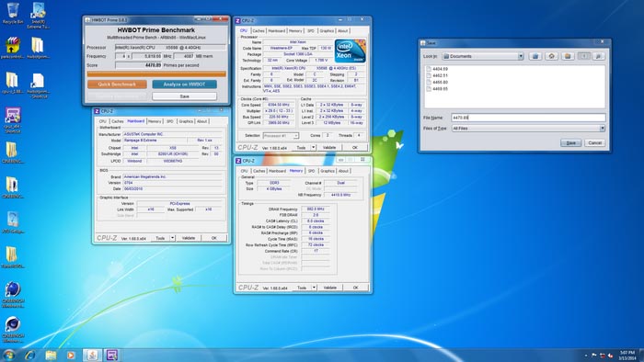
Task: Click the File Name input field
Action: pyautogui.click(x=528, y=118)
